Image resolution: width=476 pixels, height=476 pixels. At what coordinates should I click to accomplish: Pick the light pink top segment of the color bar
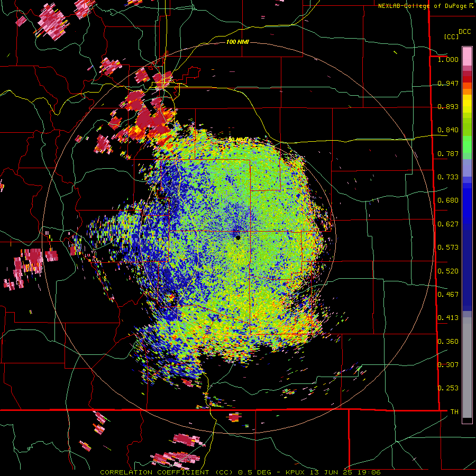tap(467, 56)
